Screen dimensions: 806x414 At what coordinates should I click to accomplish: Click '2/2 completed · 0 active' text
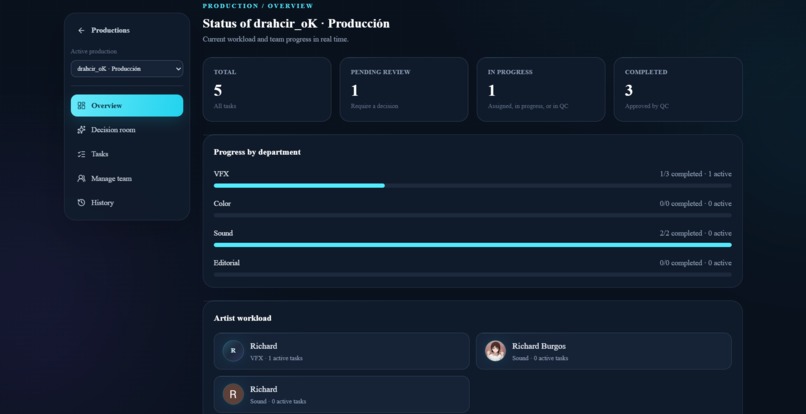coord(695,233)
